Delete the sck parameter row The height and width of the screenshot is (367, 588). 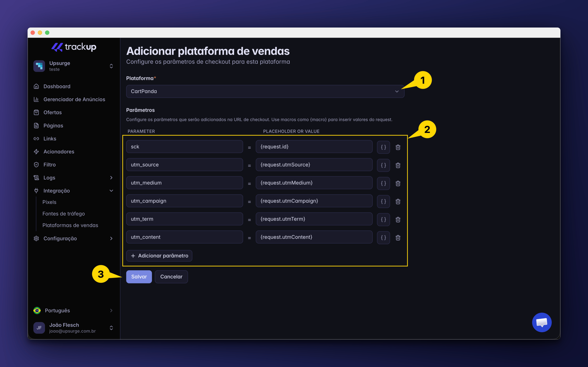point(398,147)
